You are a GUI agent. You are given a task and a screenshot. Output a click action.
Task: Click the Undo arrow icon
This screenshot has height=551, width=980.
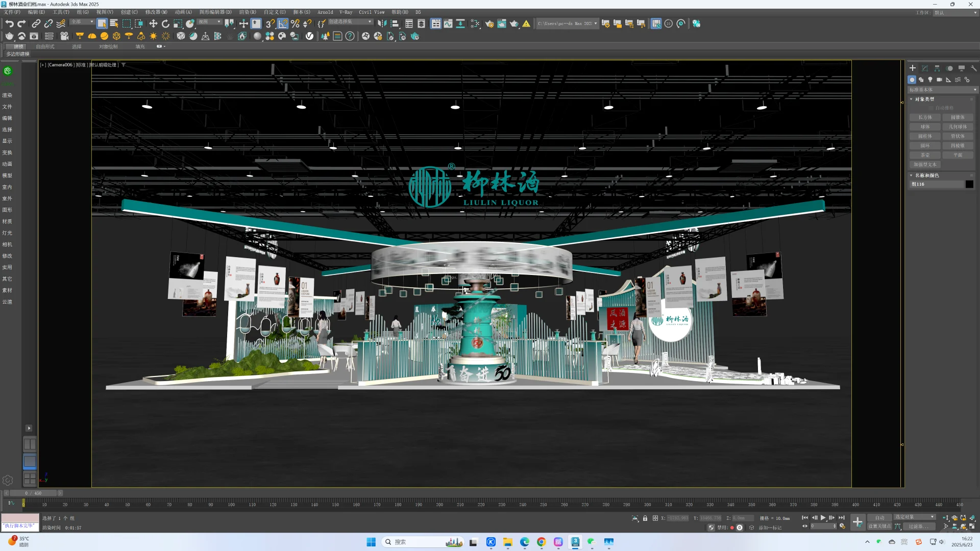(9, 23)
